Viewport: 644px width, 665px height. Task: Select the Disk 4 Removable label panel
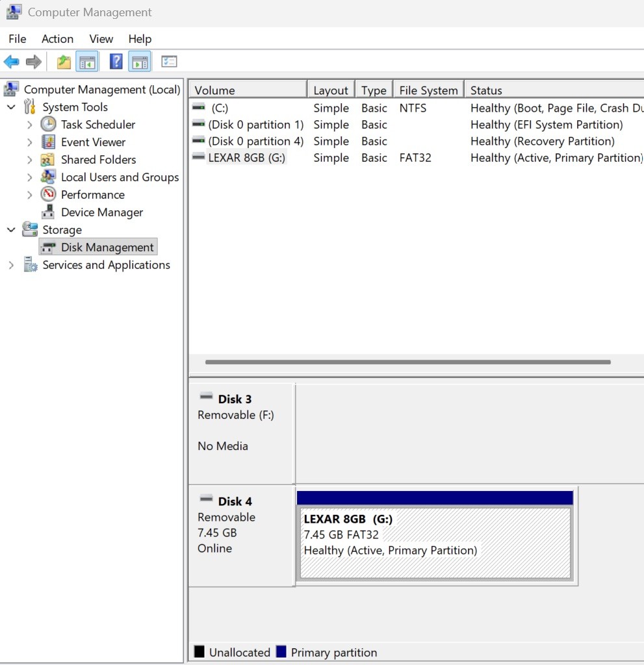[x=242, y=536]
